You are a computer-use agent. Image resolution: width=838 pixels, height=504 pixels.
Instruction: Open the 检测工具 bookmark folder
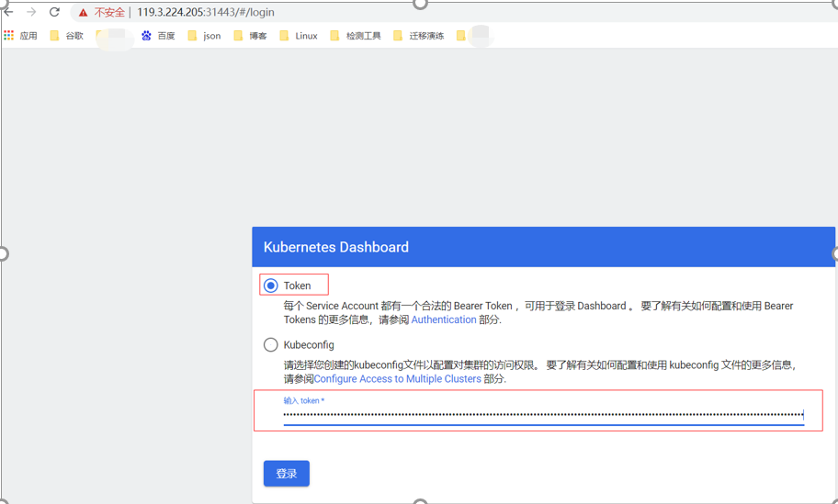point(356,36)
